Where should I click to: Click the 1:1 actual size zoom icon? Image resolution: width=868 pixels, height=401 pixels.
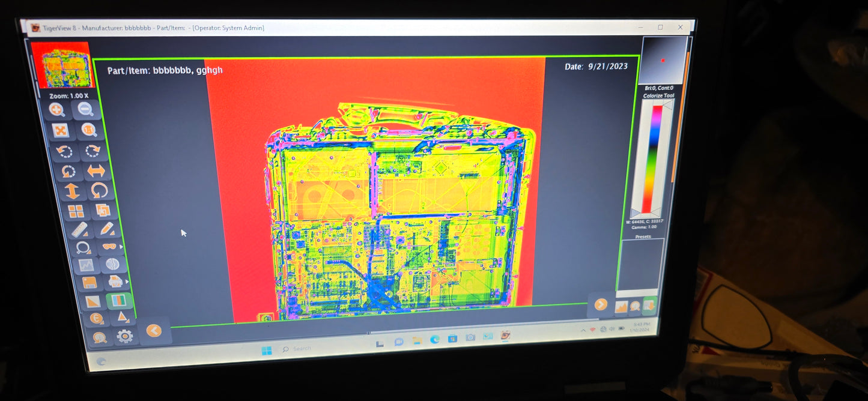pyautogui.click(x=90, y=129)
